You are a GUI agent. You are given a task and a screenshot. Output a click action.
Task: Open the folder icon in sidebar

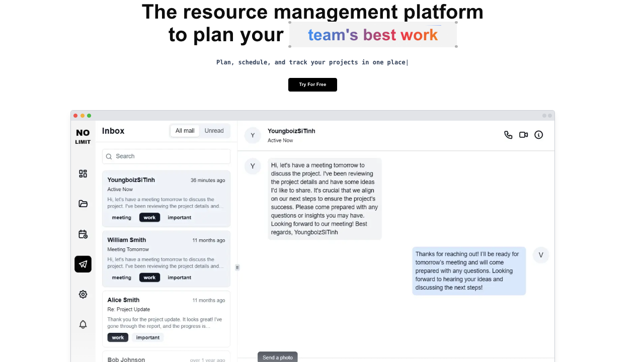[83, 204]
